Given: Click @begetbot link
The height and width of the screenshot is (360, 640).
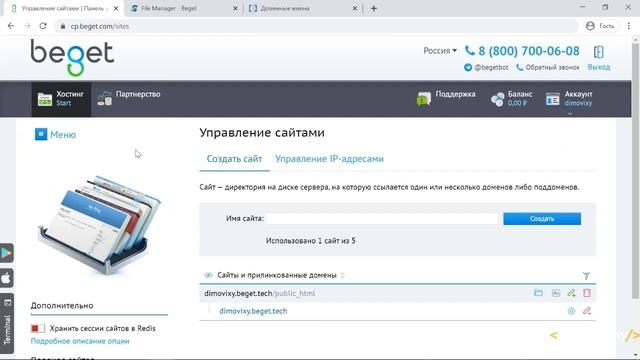Looking at the screenshot, I should [491, 67].
